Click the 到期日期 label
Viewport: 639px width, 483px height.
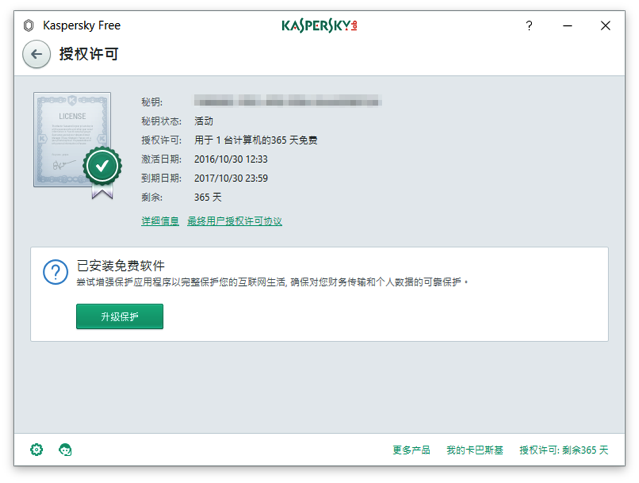coord(161,179)
